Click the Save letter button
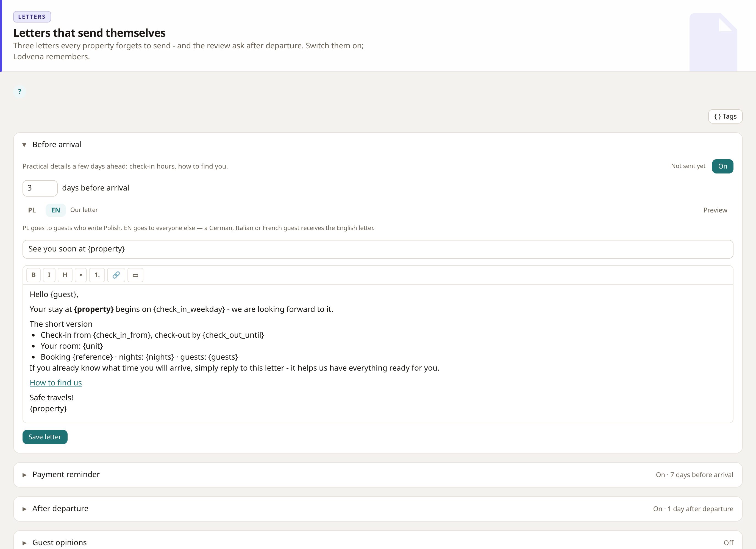The image size is (756, 549). click(45, 437)
